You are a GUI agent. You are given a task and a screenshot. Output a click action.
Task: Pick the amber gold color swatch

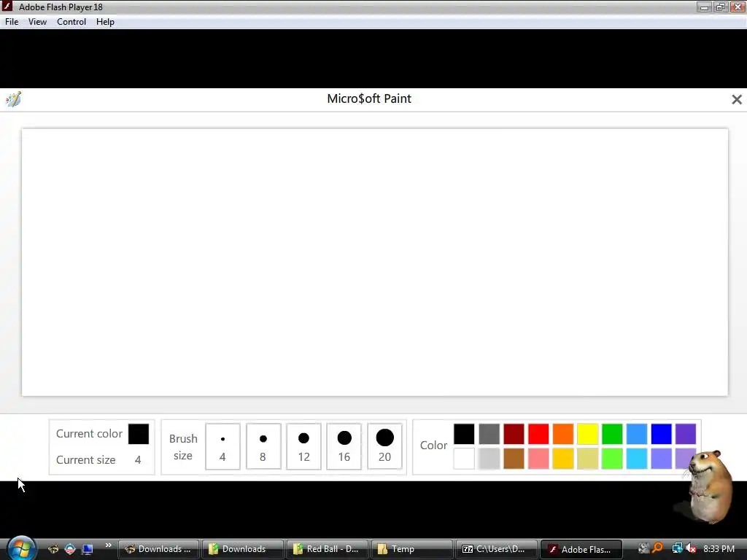pyautogui.click(x=562, y=459)
